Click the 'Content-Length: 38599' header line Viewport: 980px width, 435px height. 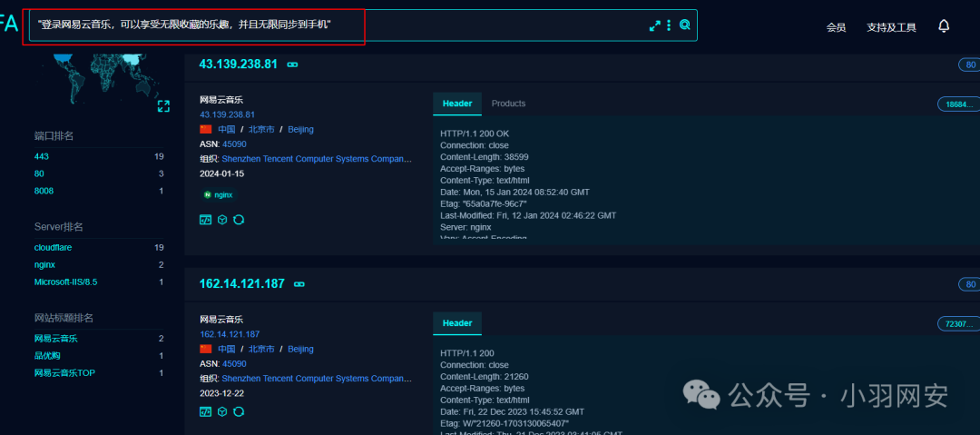pos(484,157)
